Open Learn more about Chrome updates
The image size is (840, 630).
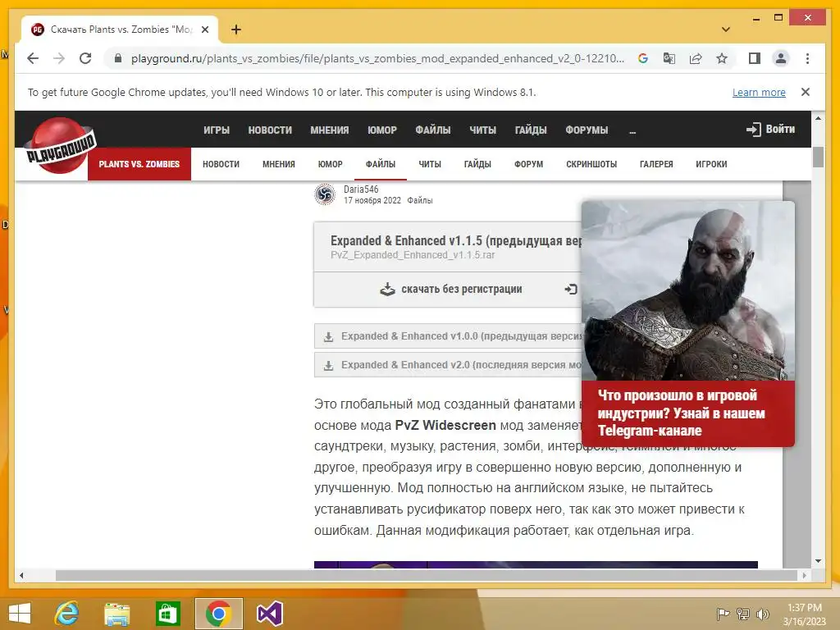(759, 92)
